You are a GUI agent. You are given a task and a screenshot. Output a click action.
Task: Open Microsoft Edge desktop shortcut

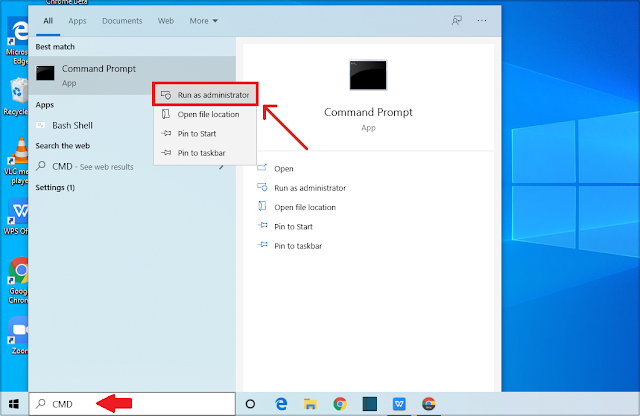(x=17, y=42)
